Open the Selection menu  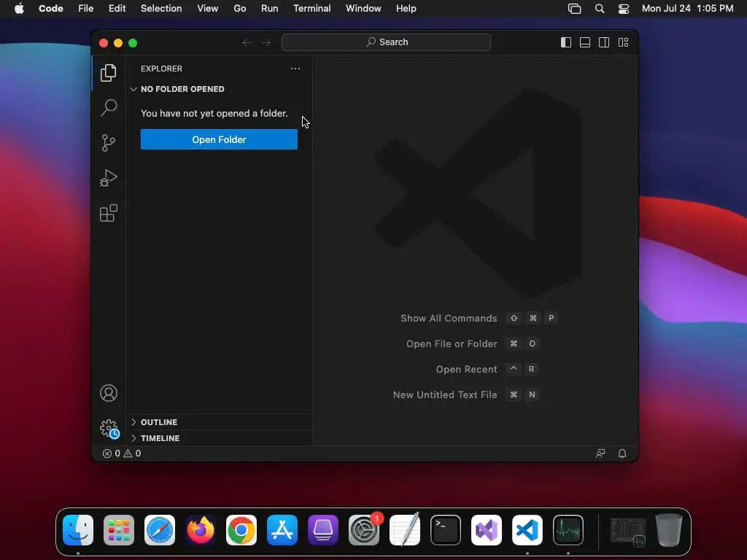pyautogui.click(x=161, y=9)
